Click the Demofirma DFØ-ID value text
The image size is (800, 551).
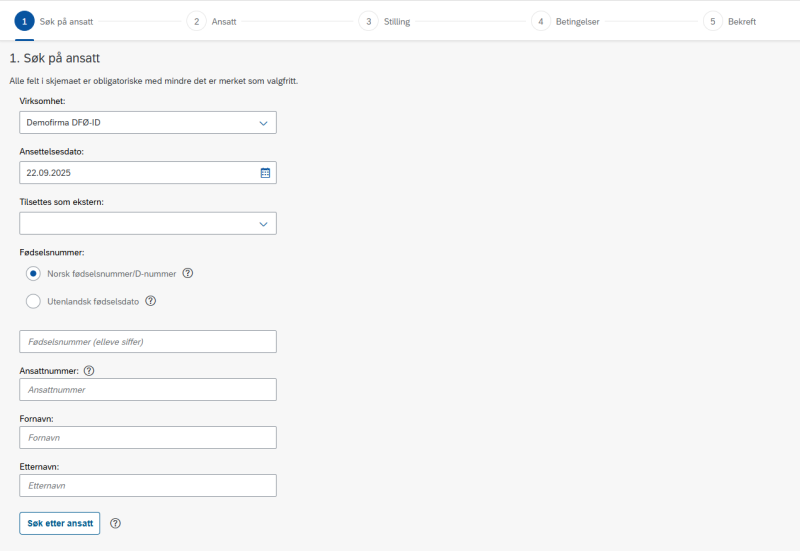64,122
